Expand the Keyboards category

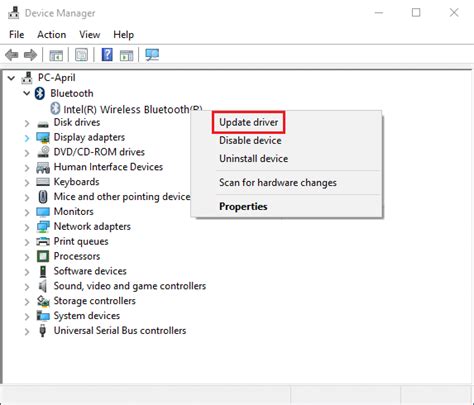[x=27, y=183]
